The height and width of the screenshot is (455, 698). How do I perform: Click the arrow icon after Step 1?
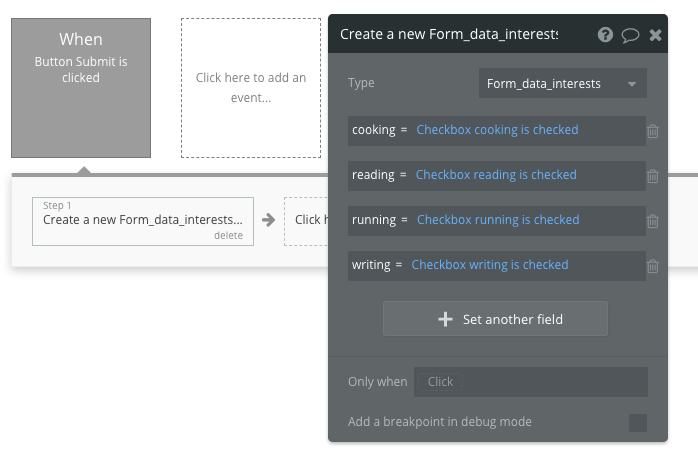point(268,220)
